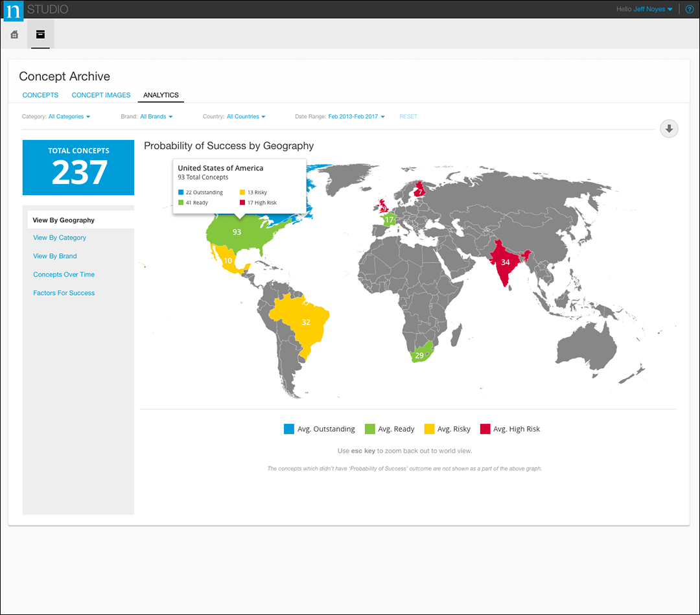This screenshot has width=700, height=615.
Task: Click the South Africa region labeled 29
Action: click(x=421, y=355)
